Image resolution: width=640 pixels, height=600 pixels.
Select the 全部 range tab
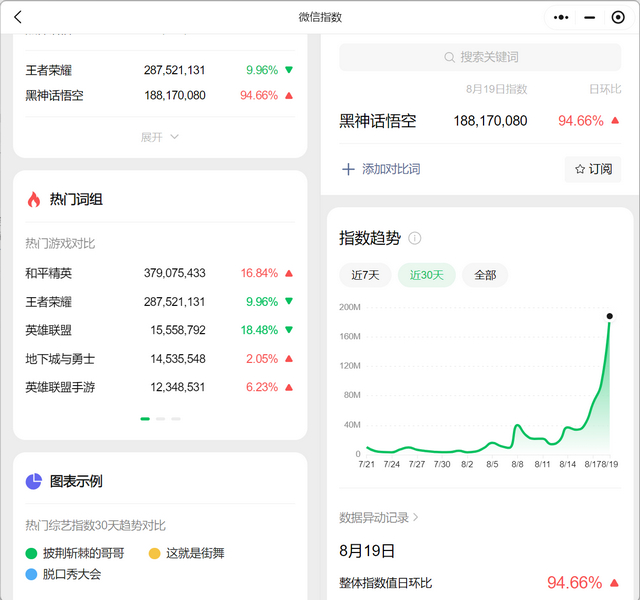click(485, 275)
